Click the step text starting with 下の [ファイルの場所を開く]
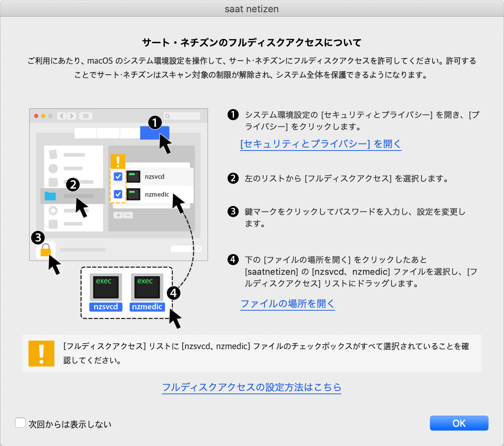The width and height of the screenshot is (504, 446). (361, 271)
